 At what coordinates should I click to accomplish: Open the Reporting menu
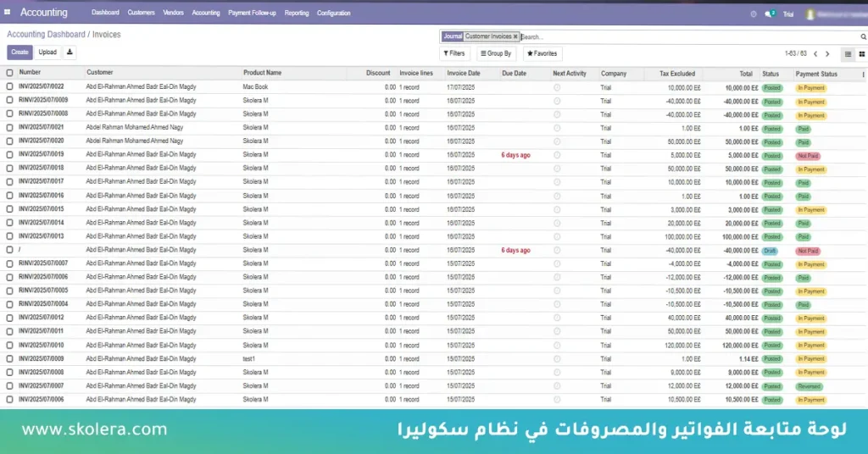[x=297, y=13]
